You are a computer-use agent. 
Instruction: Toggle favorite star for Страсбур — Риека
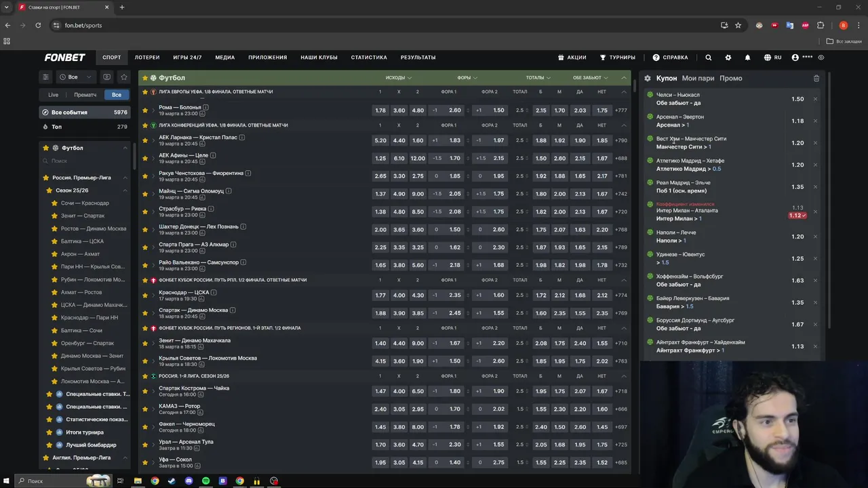(144, 211)
